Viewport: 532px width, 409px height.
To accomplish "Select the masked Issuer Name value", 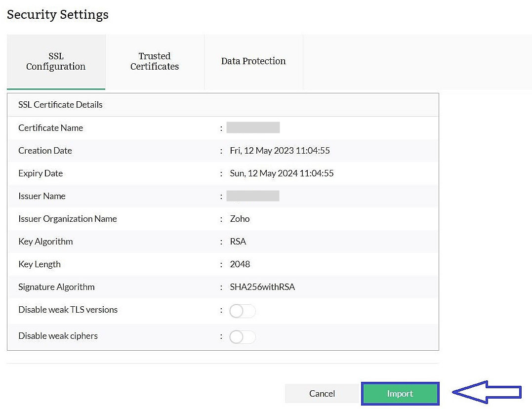I will tap(253, 195).
